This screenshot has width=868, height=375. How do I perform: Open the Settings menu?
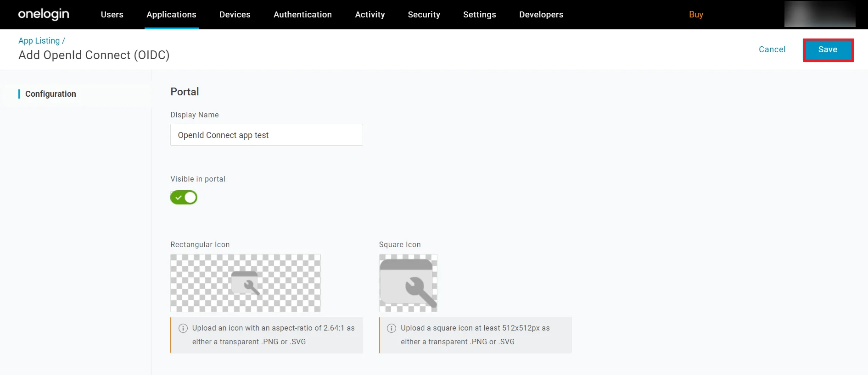point(480,15)
